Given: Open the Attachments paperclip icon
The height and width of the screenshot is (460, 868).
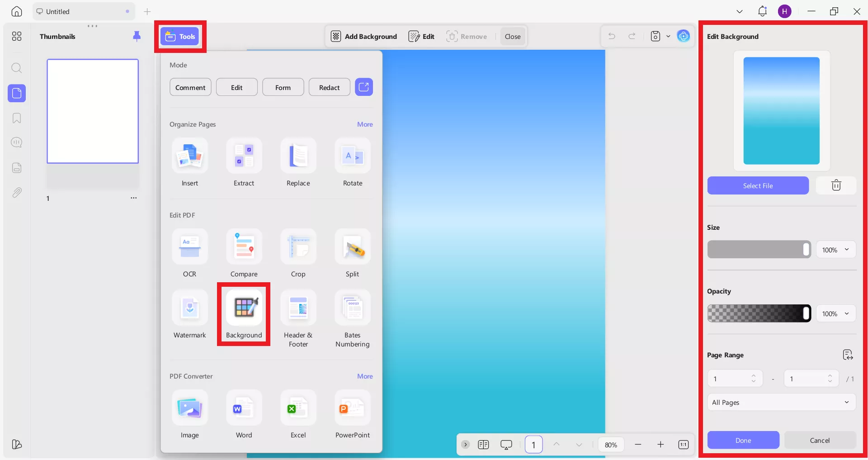Looking at the screenshot, I should click(17, 193).
